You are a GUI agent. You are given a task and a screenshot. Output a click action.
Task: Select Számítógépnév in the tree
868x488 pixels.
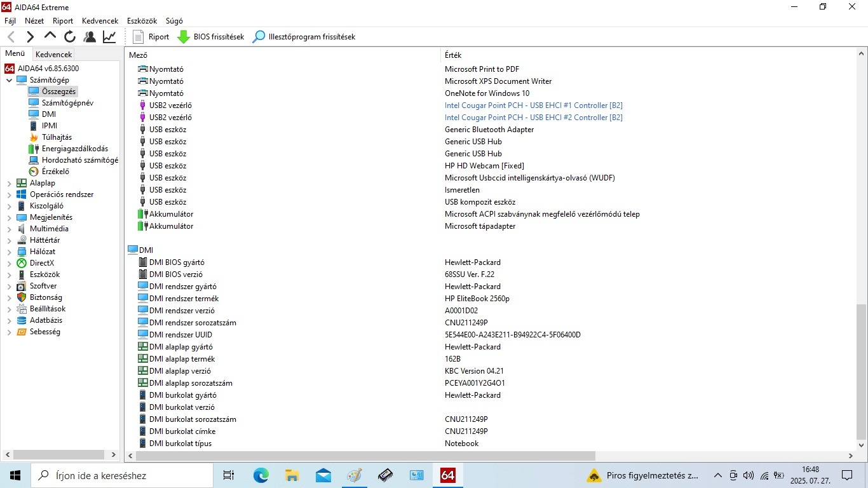point(67,103)
